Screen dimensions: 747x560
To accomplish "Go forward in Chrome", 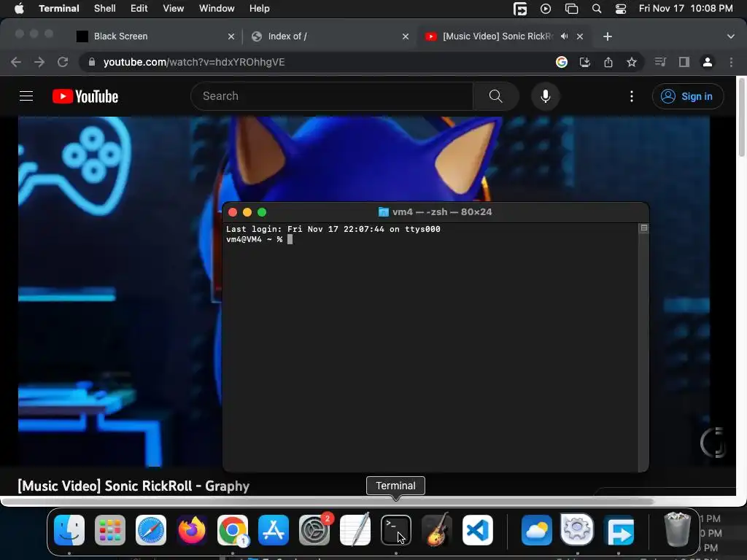I will (x=39, y=62).
